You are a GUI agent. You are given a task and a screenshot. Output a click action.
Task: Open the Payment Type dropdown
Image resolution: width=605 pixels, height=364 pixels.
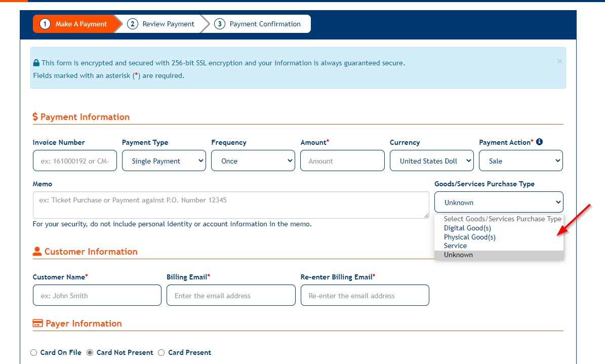pos(164,161)
